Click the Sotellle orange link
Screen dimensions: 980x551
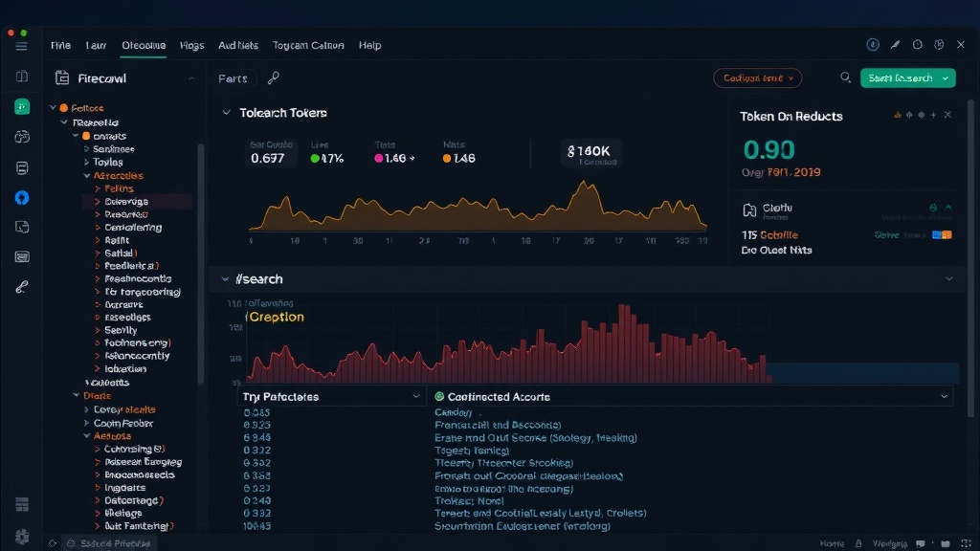click(x=778, y=235)
